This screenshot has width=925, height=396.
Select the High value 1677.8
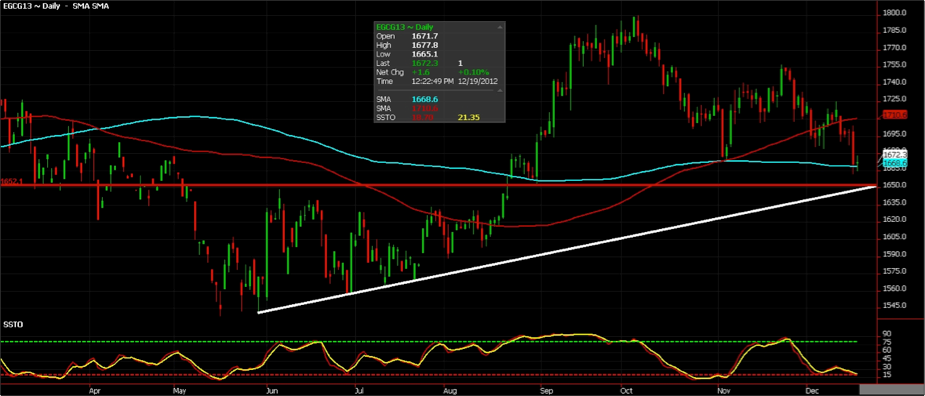coord(424,45)
